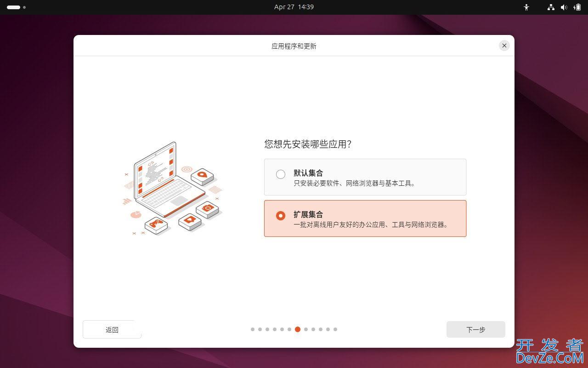Click the active orange page indicator dot
This screenshot has width=588, height=368.
(298, 329)
